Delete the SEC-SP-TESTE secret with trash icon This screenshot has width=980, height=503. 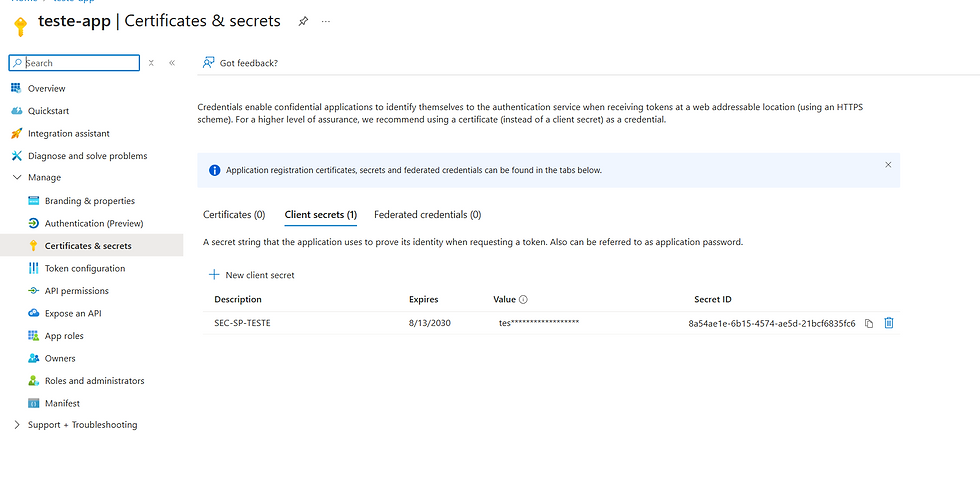tap(889, 323)
